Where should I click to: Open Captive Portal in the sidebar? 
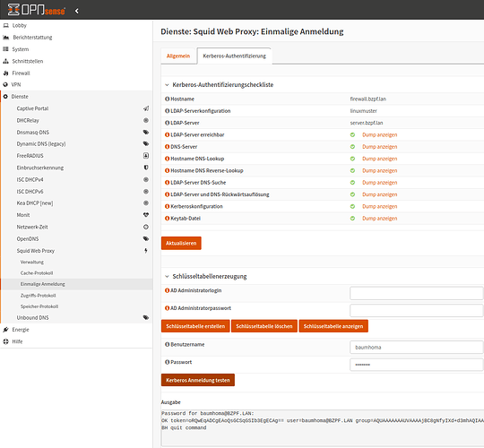click(x=32, y=108)
